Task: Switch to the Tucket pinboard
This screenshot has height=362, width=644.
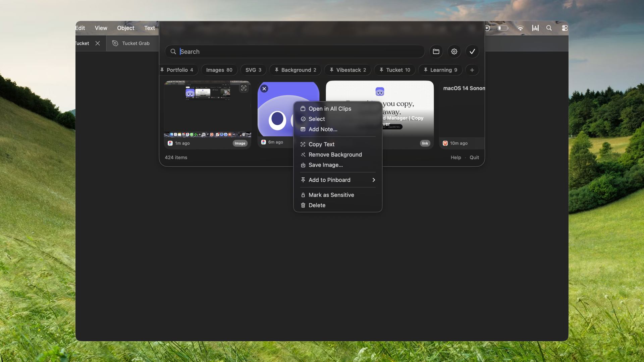Action: point(395,70)
